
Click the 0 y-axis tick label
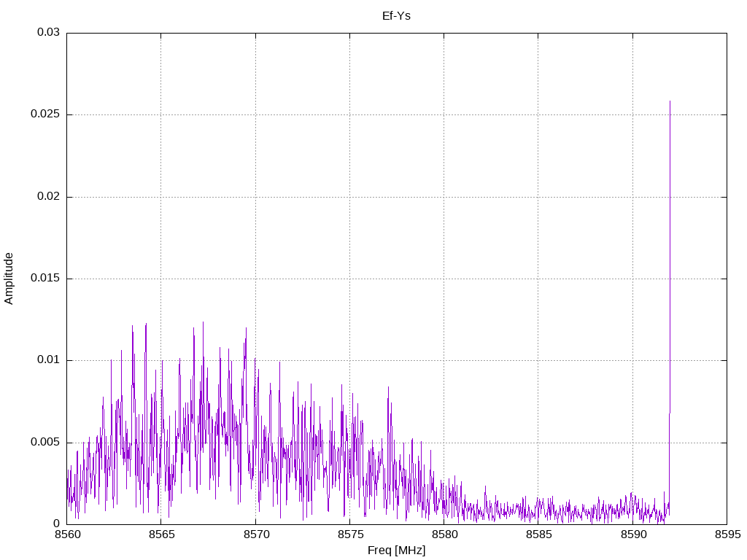tap(57, 524)
